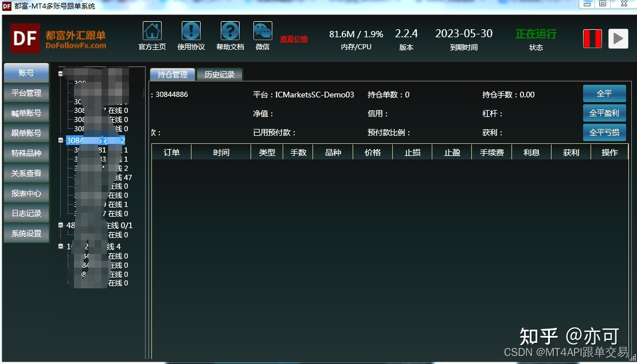Click the 净值 label
637x364 pixels.
click(263, 113)
